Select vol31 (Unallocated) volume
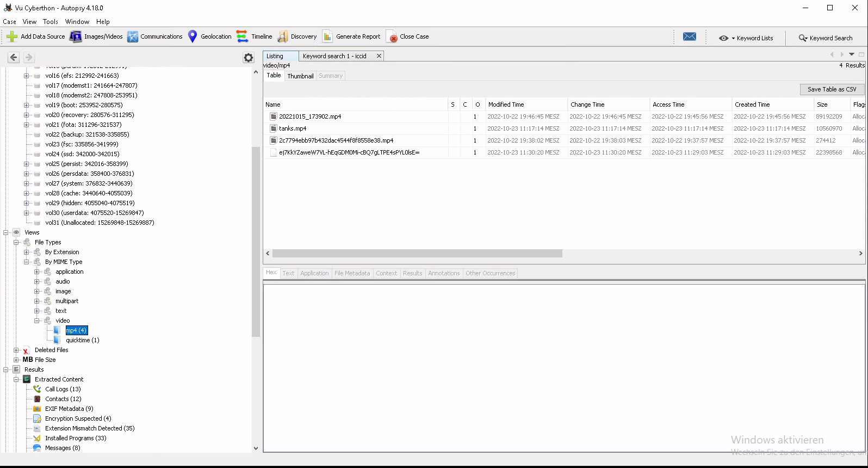 pyautogui.click(x=100, y=223)
